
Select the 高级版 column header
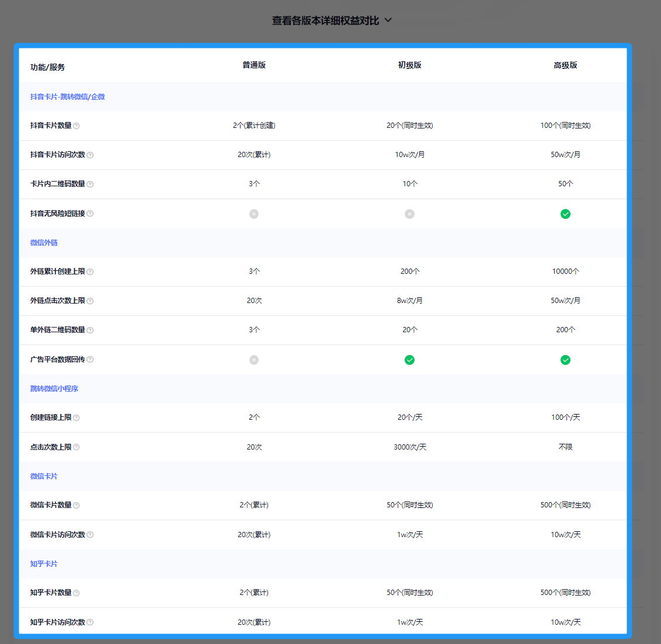565,65
